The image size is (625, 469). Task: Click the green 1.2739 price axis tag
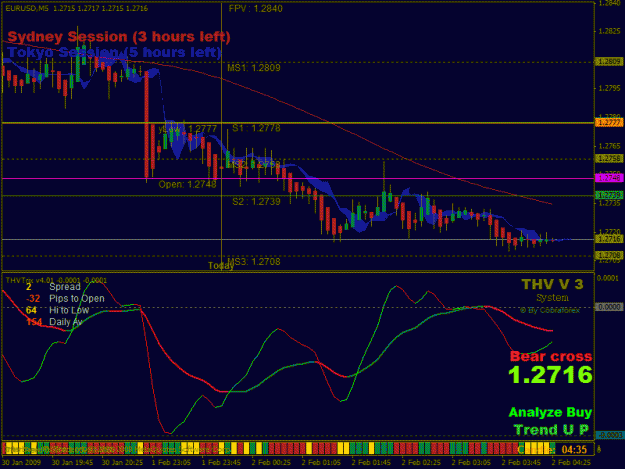609,195
